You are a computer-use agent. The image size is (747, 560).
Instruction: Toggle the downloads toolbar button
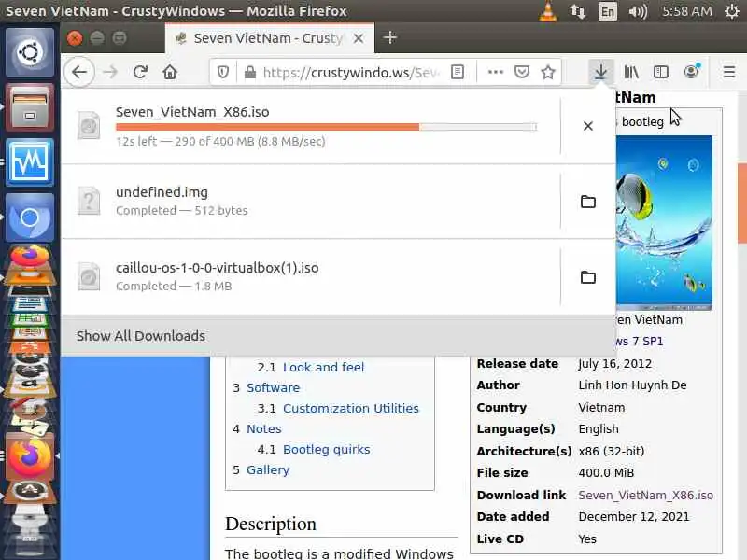point(600,73)
